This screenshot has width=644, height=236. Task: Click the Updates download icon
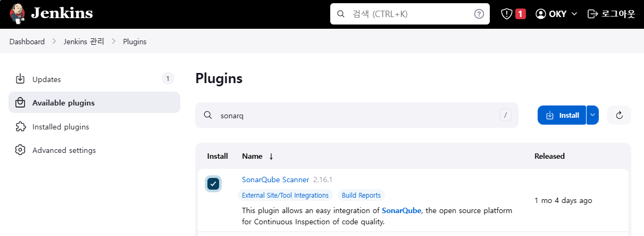(x=20, y=79)
